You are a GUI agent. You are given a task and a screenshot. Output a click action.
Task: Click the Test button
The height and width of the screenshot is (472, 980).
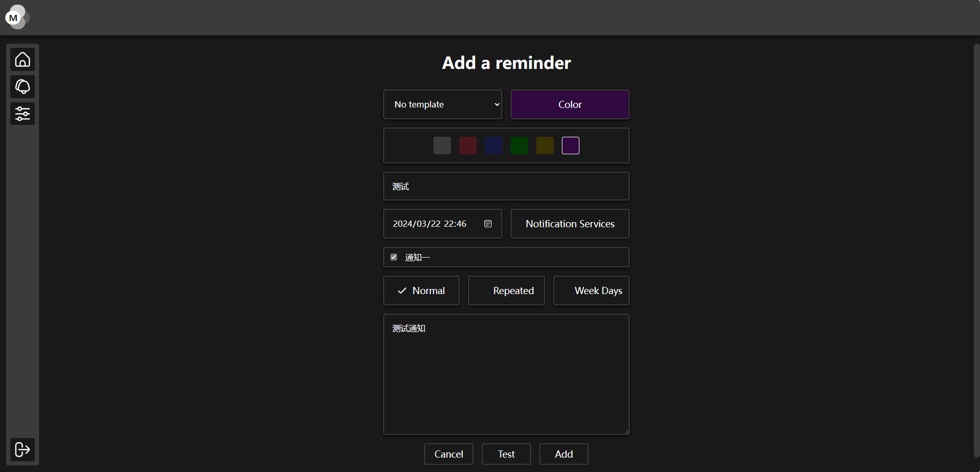click(x=506, y=454)
